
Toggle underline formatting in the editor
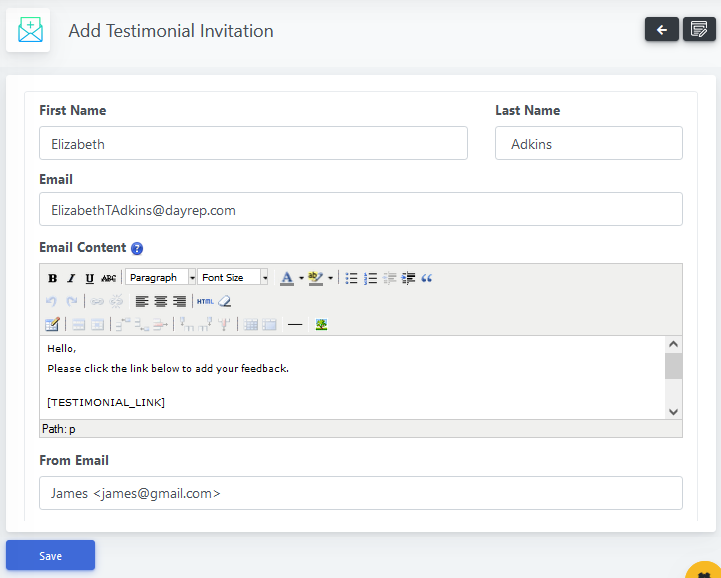(x=89, y=278)
